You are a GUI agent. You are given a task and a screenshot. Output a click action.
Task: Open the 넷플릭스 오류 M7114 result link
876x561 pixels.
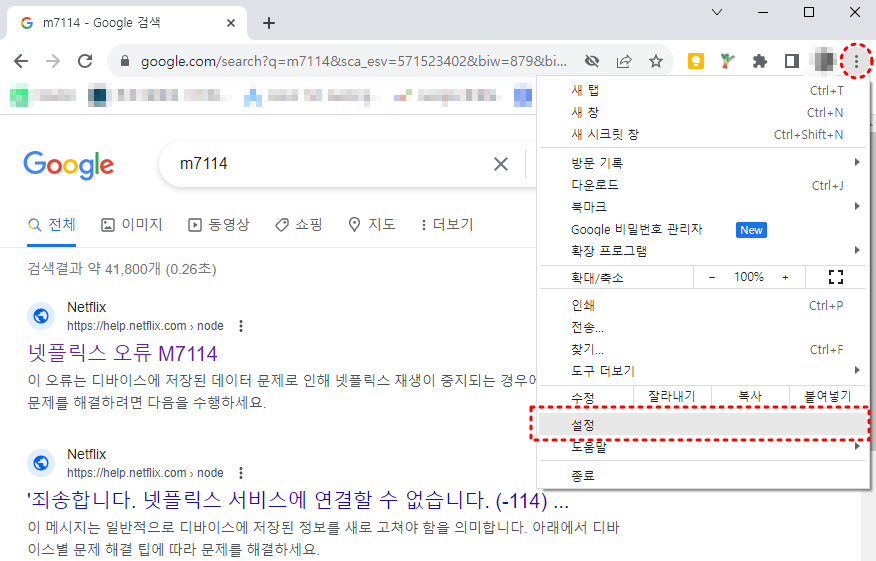[122, 354]
